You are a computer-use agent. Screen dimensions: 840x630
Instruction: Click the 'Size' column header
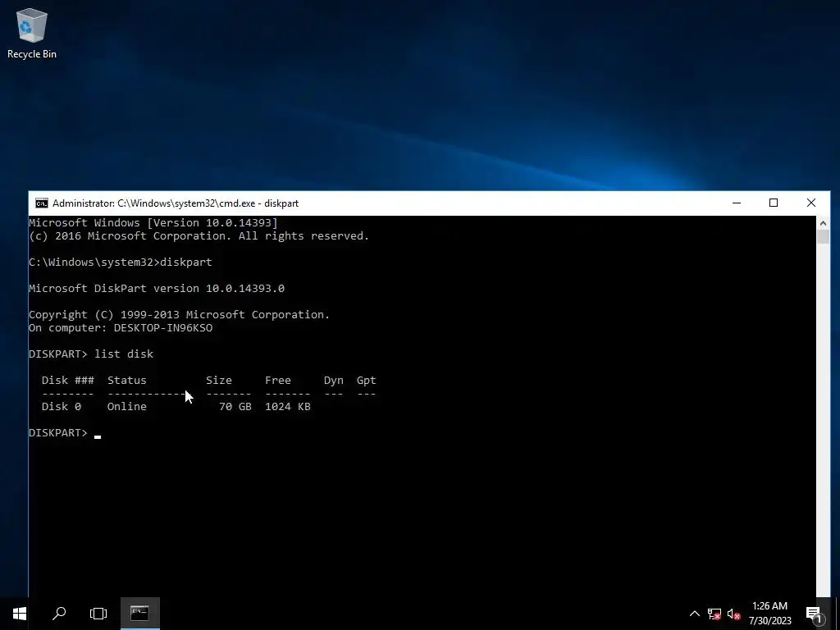point(219,381)
